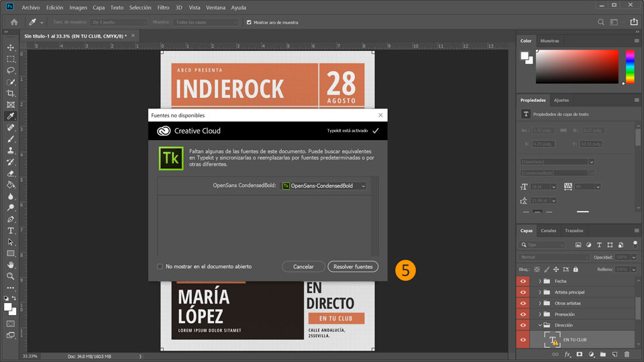Expand the Artista principal layer group
This screenshot has width=644, height=362.
point(540,292)
